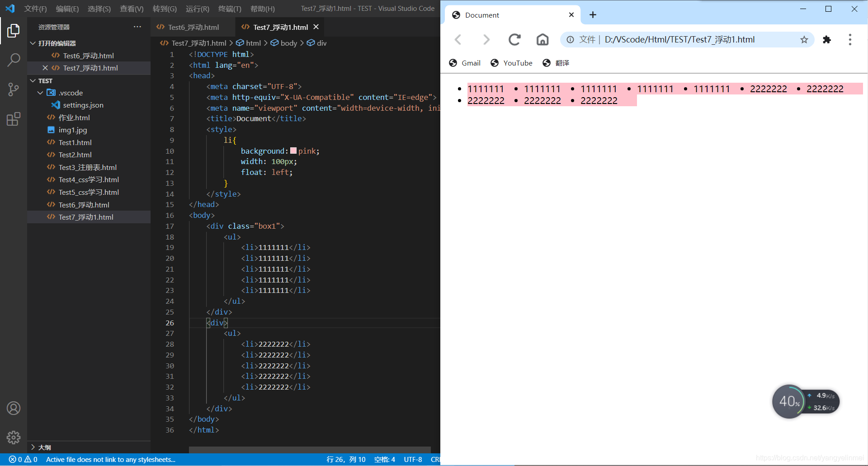The image size is (868, 466).
Task: Open the 帮助(H) menu
Action: [263, 9]
